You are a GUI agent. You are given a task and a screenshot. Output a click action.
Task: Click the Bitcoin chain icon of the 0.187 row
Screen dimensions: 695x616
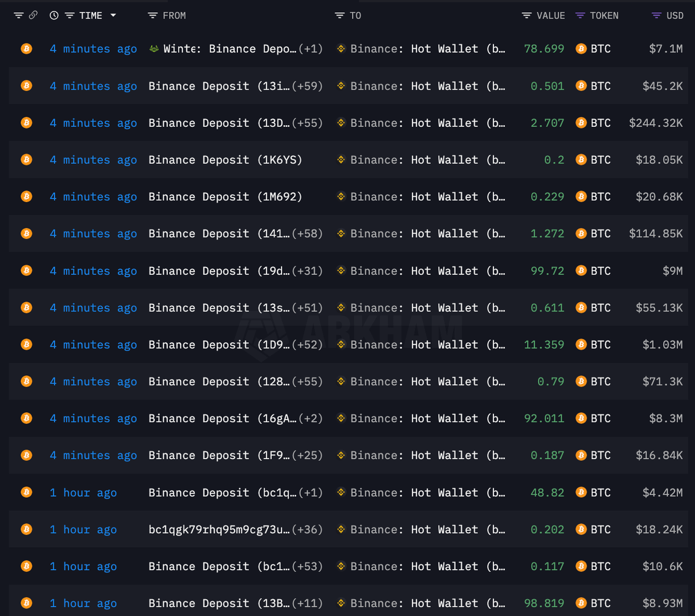point(26,456)
